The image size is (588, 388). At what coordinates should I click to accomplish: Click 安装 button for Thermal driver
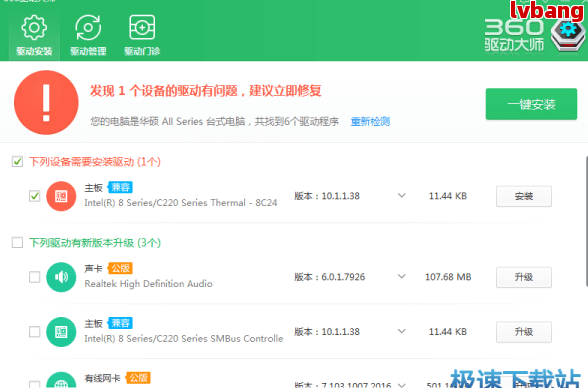pyautogui.click(x=524, y=196)
